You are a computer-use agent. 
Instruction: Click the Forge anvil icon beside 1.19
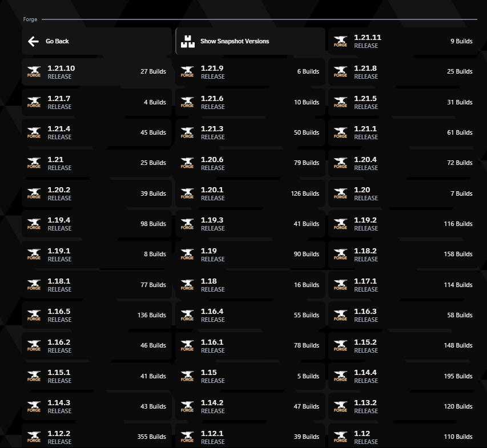(187, 254)
